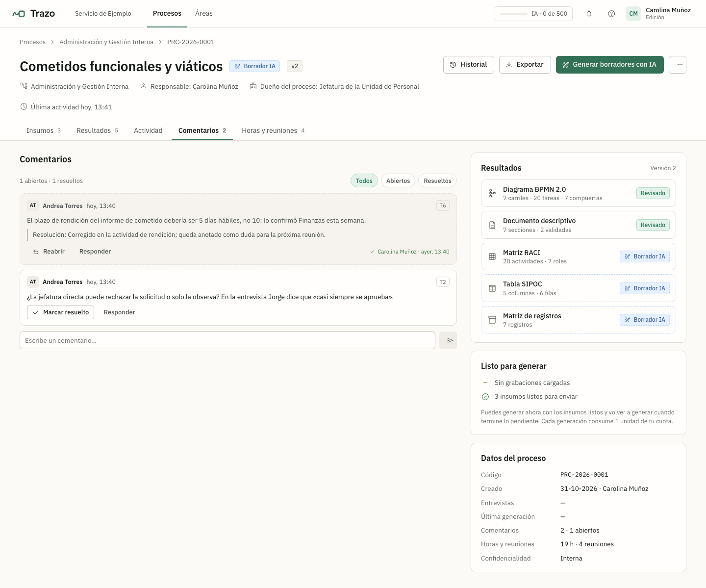
Task: Focus the Escribe un comentario field
Action: click(x=227, y=340)
